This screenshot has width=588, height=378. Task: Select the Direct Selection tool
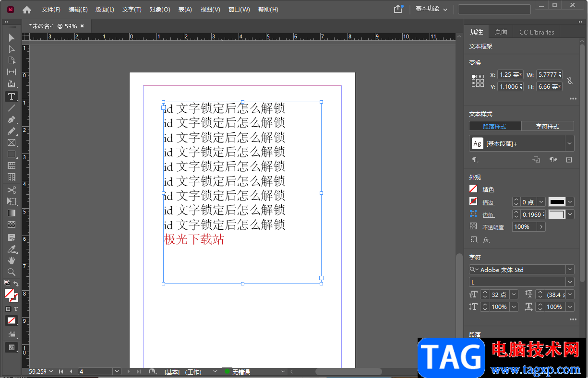pyautogui.click(x=12, y=49)
